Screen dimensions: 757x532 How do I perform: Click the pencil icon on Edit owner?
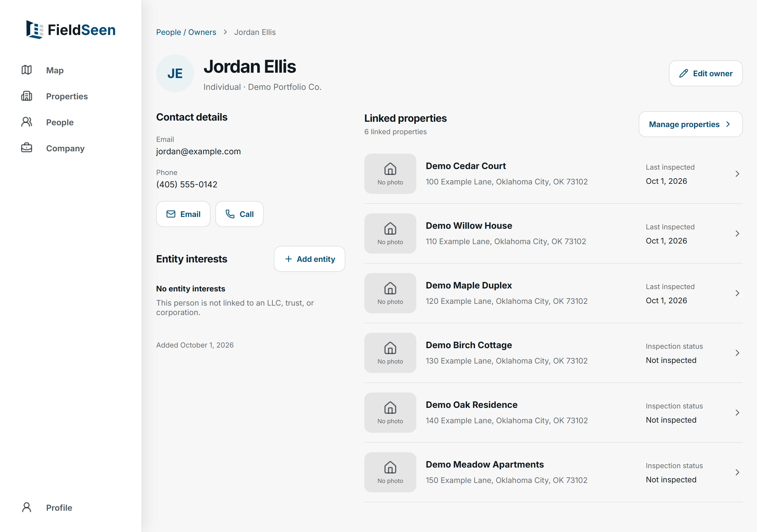(x=683, y=73)
